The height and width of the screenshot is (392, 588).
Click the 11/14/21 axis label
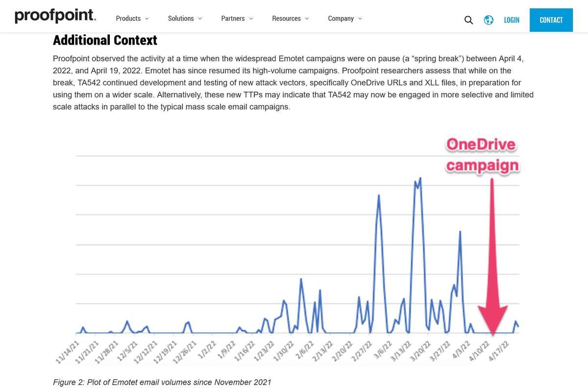[68, 352]
